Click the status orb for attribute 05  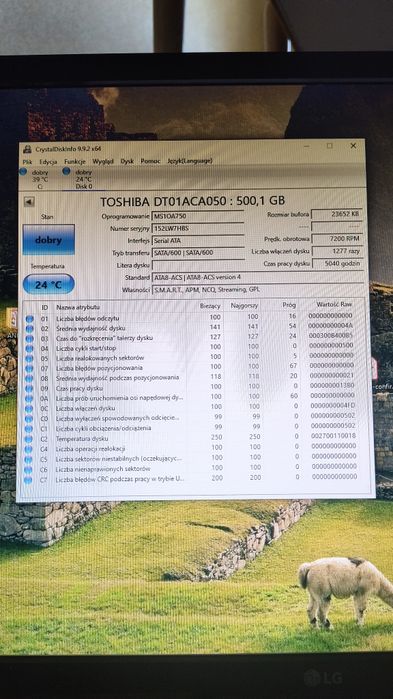click(29, 358)
